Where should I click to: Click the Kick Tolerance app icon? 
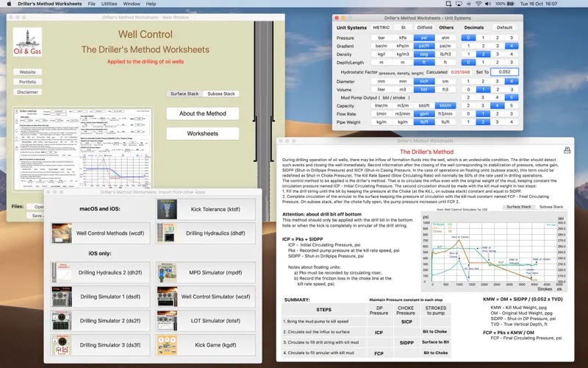167,209
